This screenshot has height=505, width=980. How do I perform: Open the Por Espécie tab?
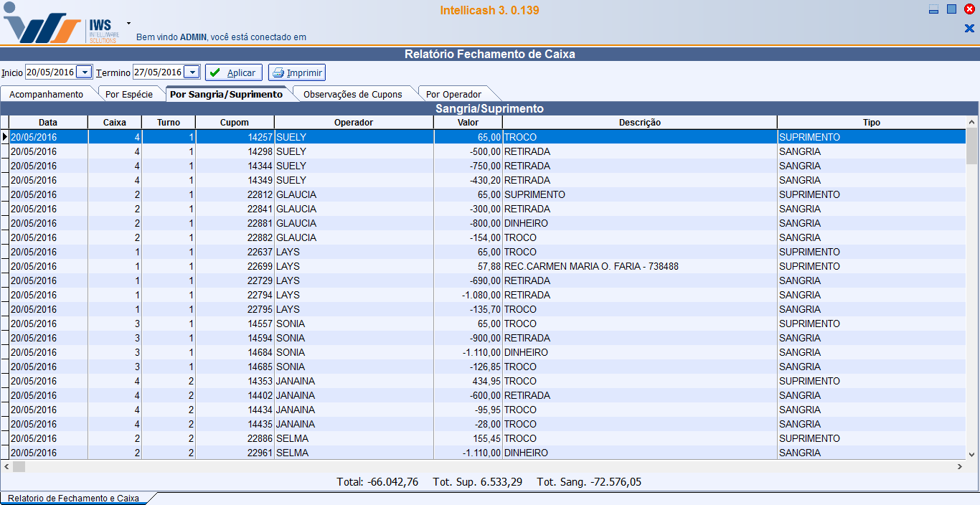[x=129, y=94]
